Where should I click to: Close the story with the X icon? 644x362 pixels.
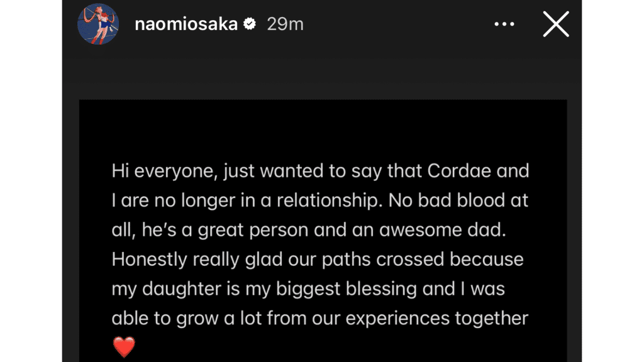click(x=556, y=25)
